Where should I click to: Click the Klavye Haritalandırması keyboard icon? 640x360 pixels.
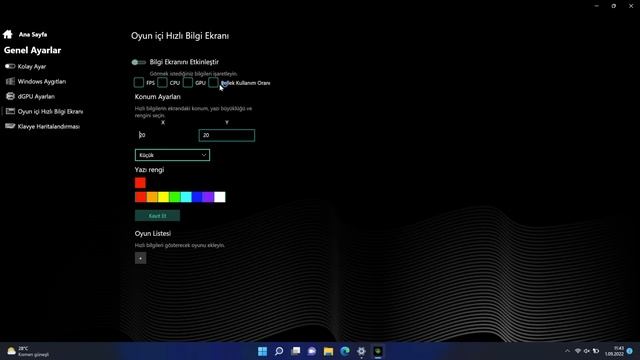pos(10,126)
